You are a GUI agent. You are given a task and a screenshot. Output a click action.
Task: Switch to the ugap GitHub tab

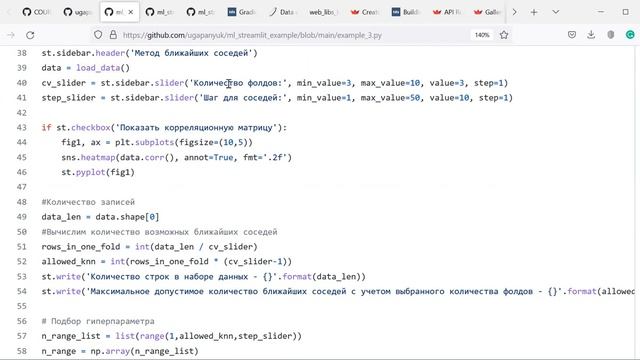(78, 12)
